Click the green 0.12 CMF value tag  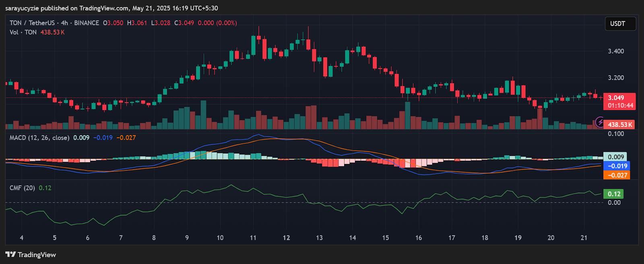[614, 194]
